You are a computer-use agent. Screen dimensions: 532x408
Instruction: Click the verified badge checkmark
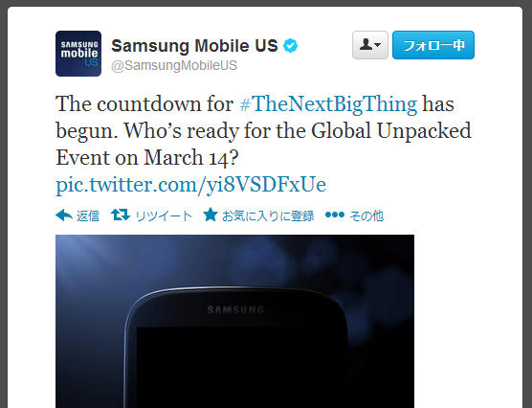click(291, 46)
